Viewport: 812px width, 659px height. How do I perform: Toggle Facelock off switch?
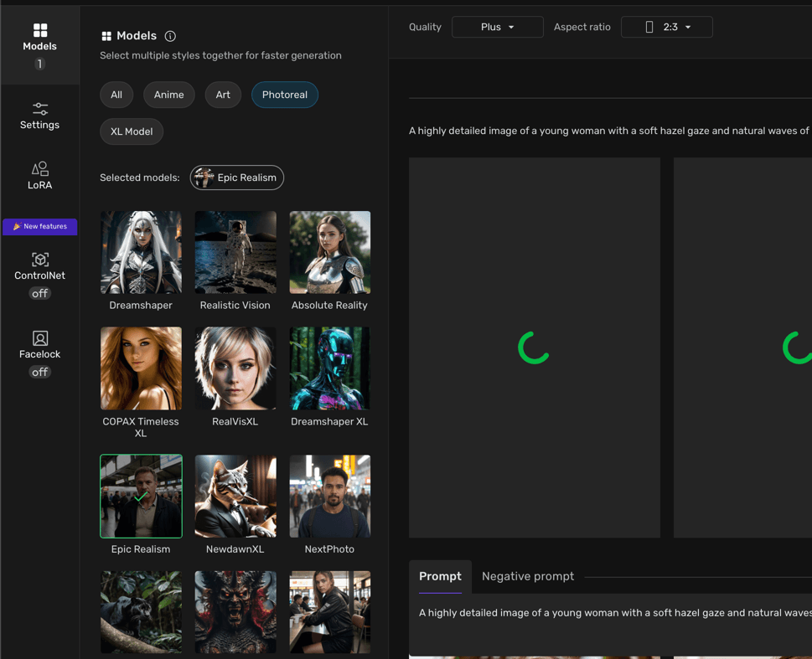pos(39,372)
